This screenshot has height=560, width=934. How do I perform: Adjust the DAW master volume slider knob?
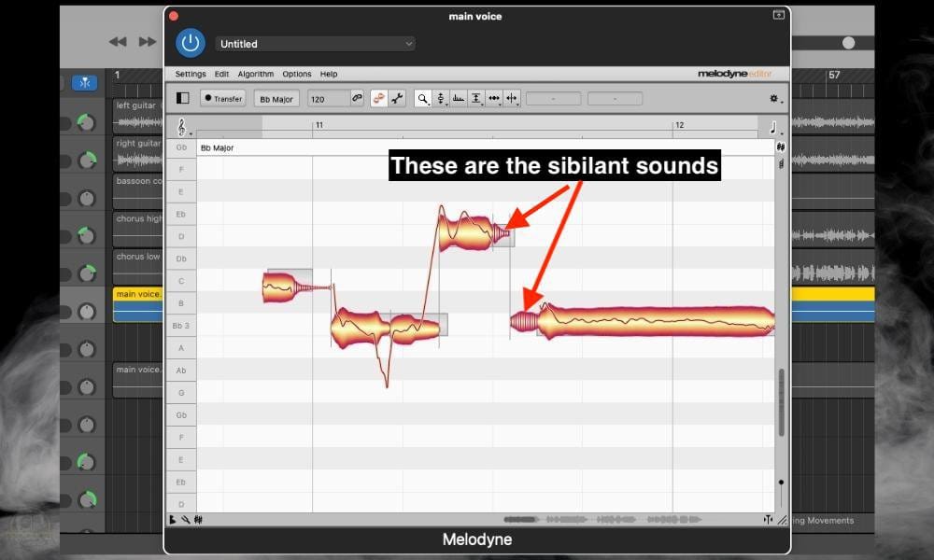point(848,43)
